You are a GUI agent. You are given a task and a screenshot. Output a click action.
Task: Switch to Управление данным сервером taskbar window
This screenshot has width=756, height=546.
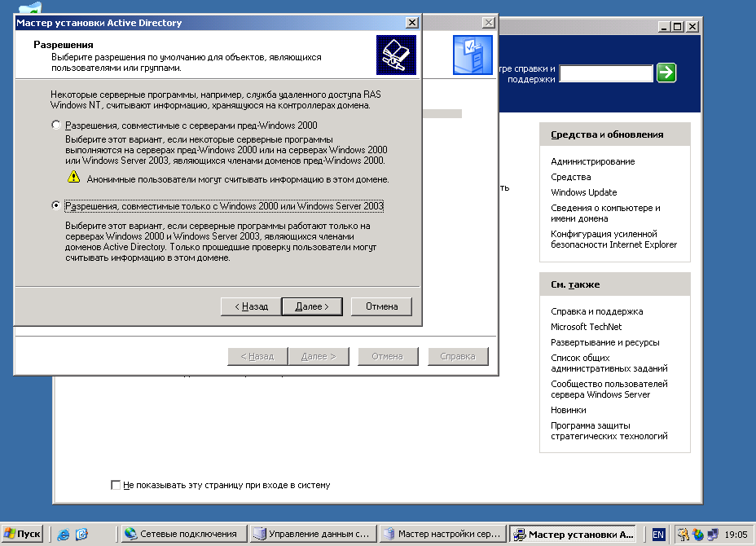[313, 534]
